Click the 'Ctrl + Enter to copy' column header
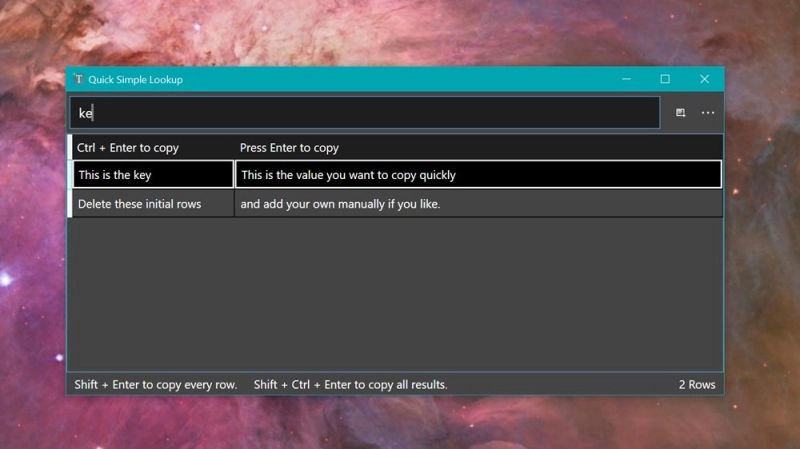Screen dimensions: 800x449 click(x=153, y=147)
